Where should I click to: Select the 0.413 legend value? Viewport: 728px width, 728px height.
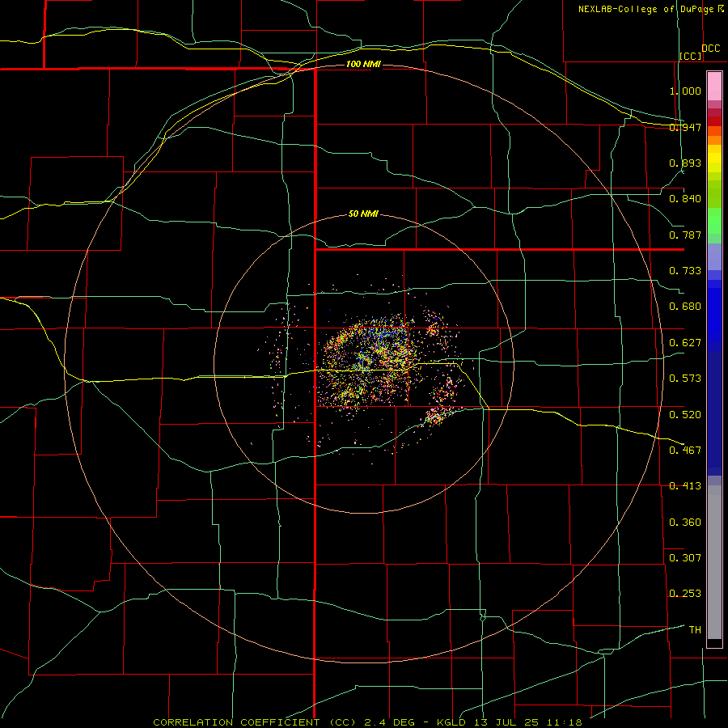pos(685,486)
